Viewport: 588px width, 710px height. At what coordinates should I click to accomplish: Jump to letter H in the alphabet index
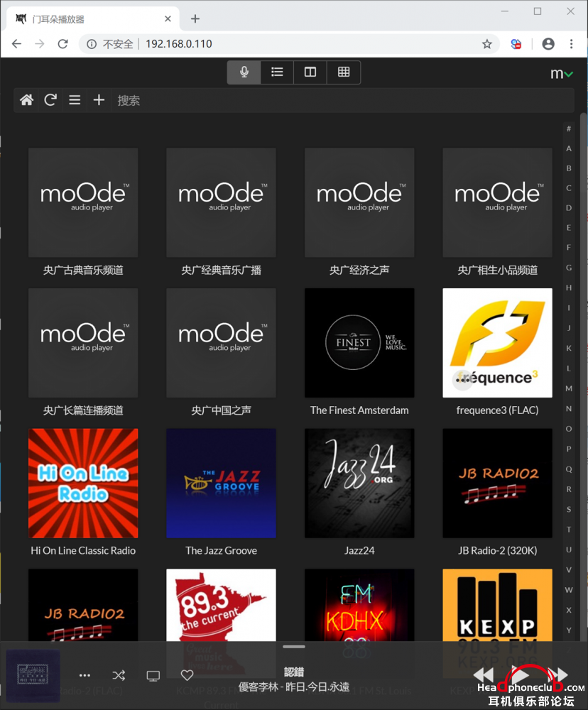[x=569, y=288]
